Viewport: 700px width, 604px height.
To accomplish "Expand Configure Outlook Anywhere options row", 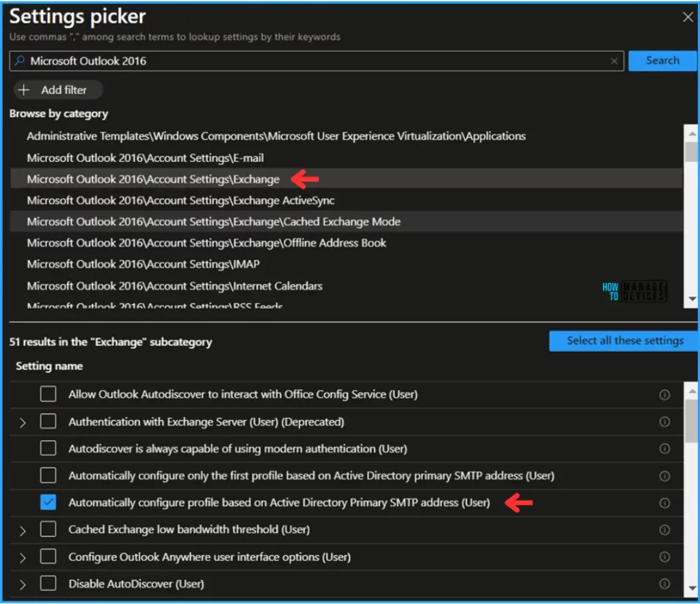I will coord(23,558).
